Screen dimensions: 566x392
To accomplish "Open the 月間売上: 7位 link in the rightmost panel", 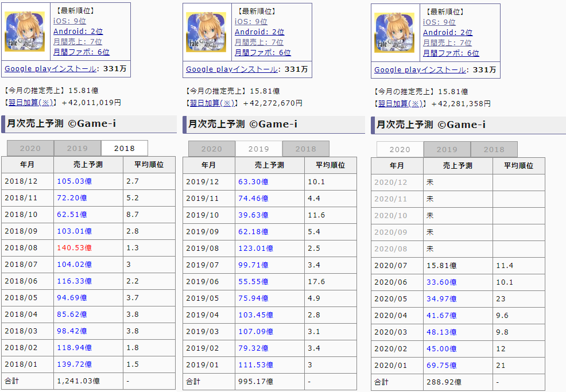I will coord(447,43).
